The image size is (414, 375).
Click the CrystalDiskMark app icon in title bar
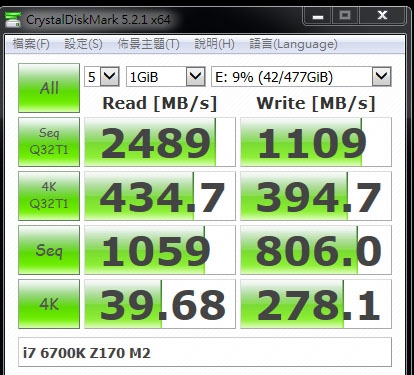click(13, 20)
